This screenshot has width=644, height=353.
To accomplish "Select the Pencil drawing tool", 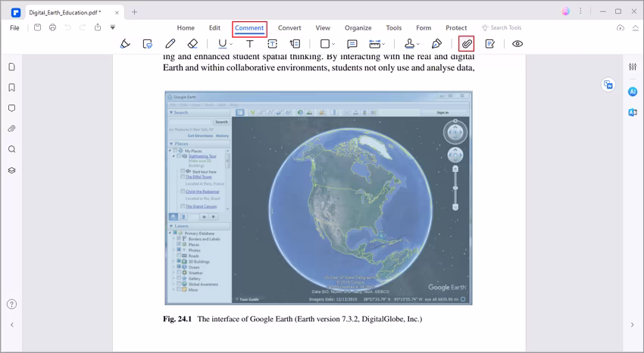I will pos(170,43).
